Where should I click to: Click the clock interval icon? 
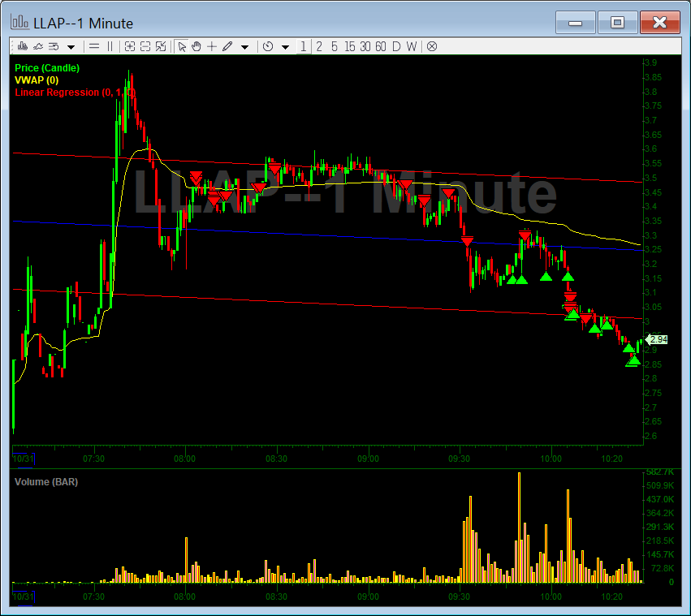pyautogui.click(x=267, y=46)
